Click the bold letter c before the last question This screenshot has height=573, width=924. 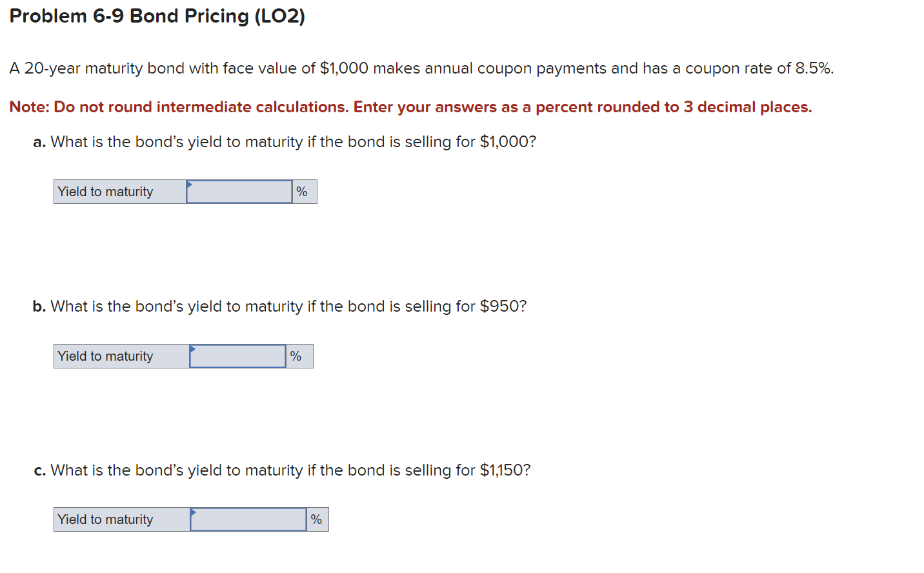[x=39, y=470]
